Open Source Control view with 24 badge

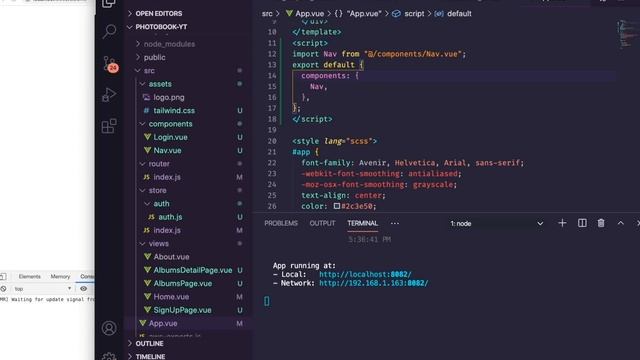(110, 64)
